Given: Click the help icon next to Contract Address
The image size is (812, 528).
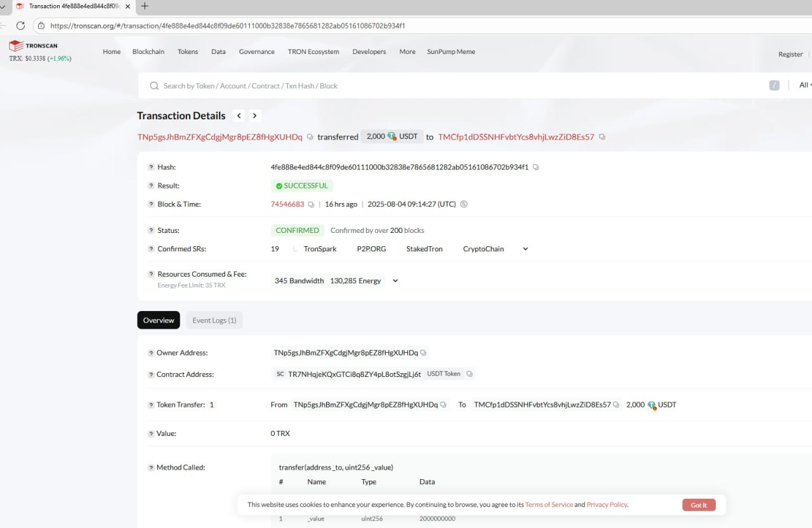Looking at the screenshot, I should pos(151,374).
